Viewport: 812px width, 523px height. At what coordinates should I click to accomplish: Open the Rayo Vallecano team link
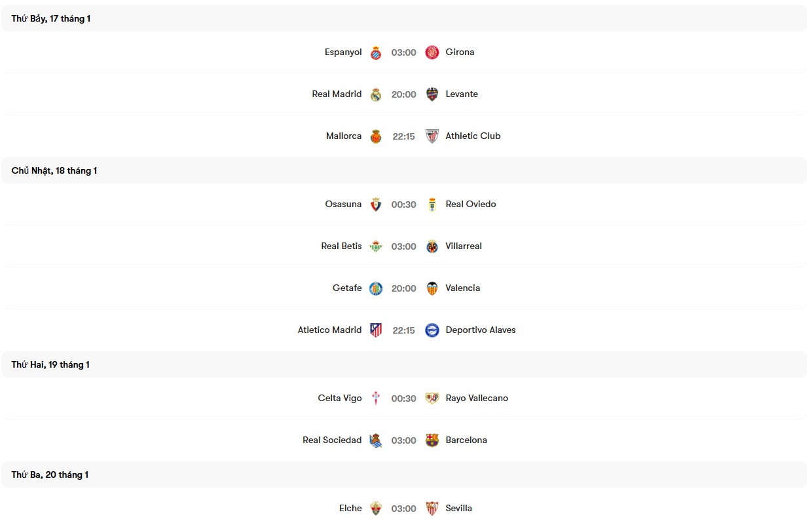tap(477, 398)
